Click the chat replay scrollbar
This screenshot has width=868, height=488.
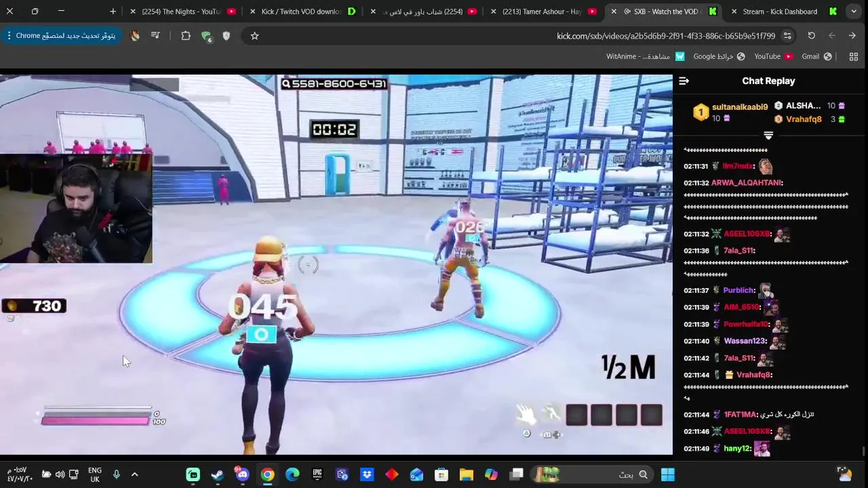[863, 451]
